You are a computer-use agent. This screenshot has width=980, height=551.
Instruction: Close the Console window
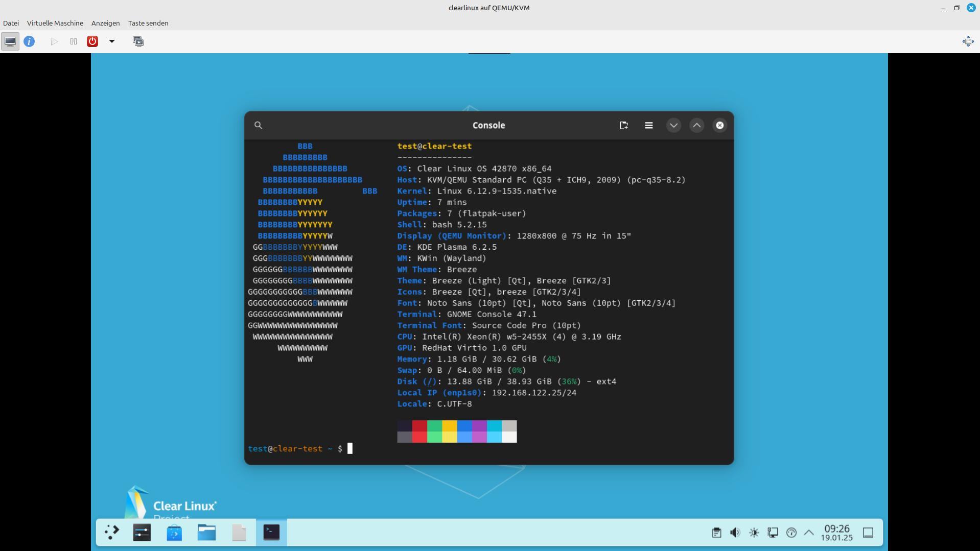719,125
